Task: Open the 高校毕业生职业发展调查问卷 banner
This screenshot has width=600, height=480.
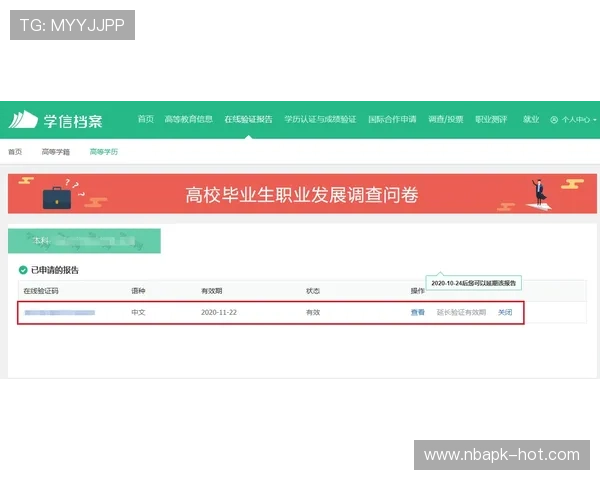Action: click(x=302, y=194)
